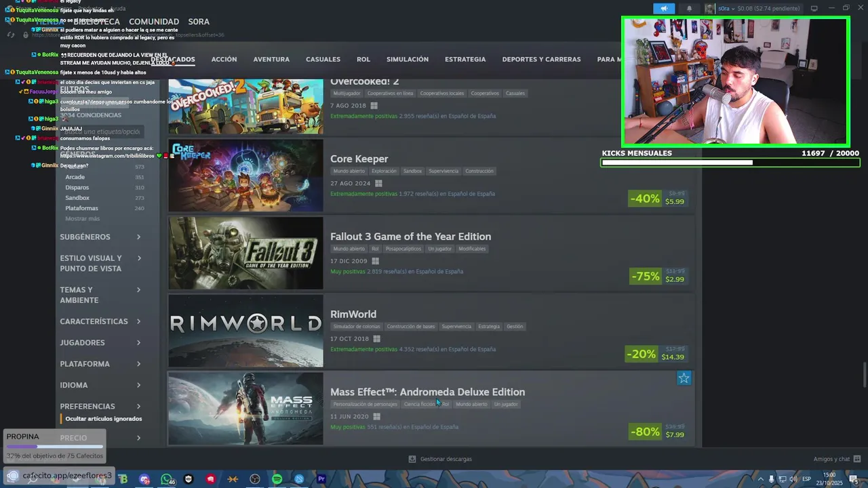The image size is (868, 488).
Task: Click the Fallout 3 thumbnail image
Action: [x=245, y=253]
